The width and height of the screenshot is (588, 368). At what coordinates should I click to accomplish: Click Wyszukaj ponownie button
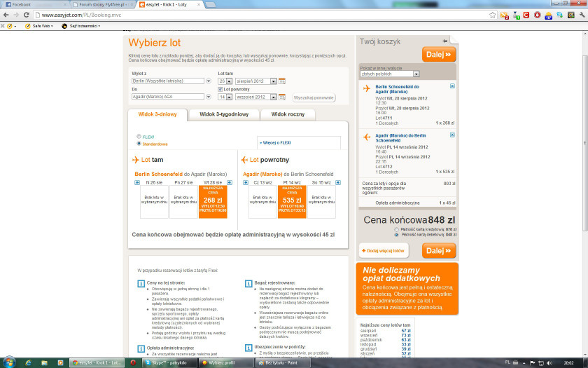click(x=314, y=97)
